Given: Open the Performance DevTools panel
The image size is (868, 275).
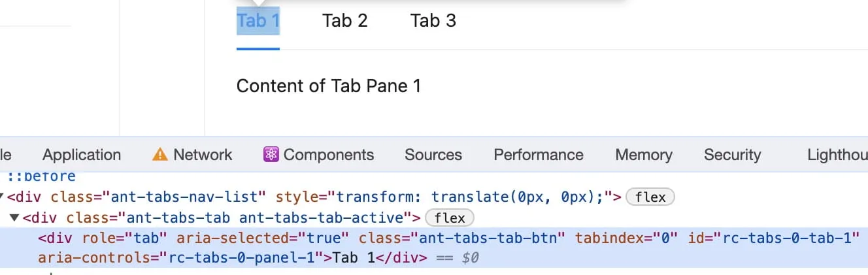Looking at the screenshot, I should (538, 155).
